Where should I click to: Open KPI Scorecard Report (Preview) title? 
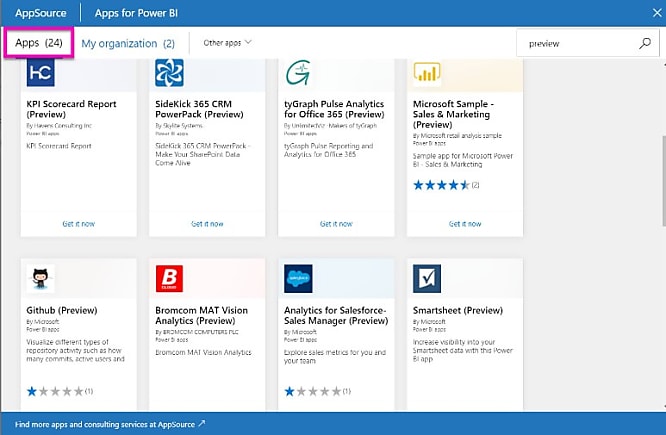click(x=71, y=109)
